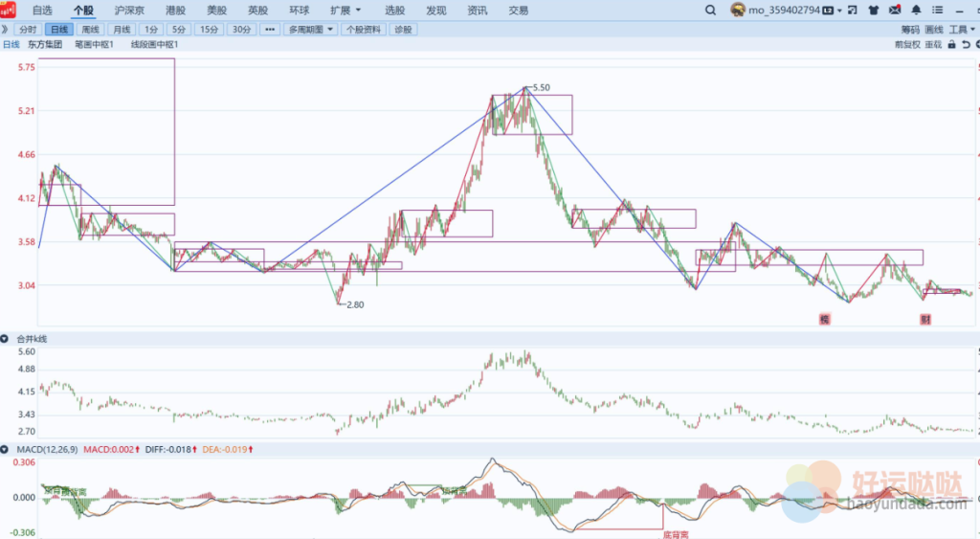Click the 财 event marker
Screen dimensions: 980x539
point(925,320)
